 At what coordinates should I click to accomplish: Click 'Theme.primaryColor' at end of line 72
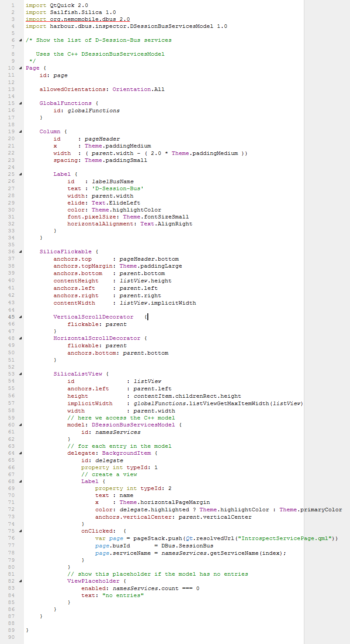[311, 510]
